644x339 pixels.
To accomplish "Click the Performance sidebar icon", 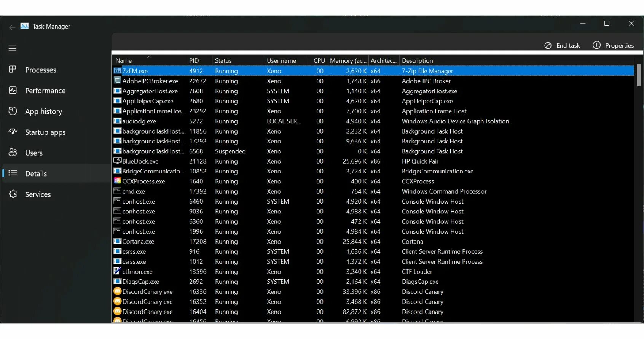I will (13, 90).
